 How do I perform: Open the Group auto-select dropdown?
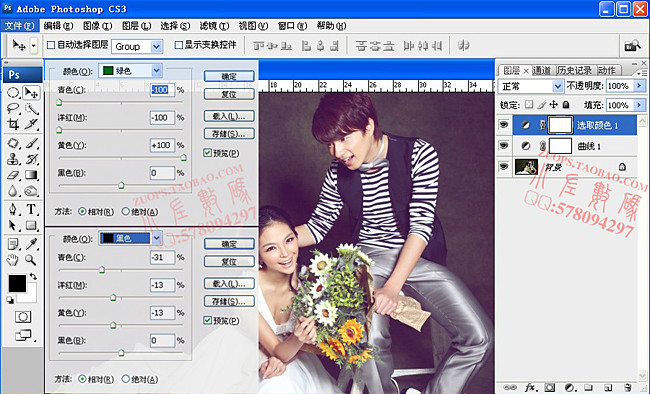click(x=156, y=46)
